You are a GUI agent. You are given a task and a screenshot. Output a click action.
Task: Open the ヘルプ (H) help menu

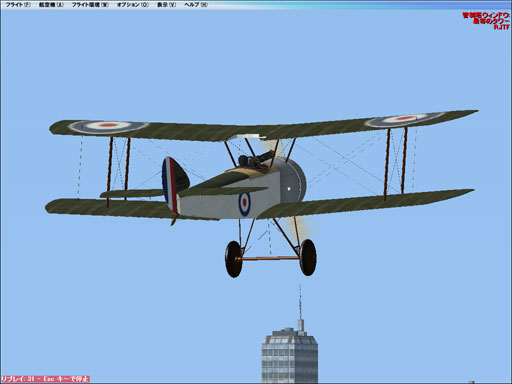[x=196, y=5]
